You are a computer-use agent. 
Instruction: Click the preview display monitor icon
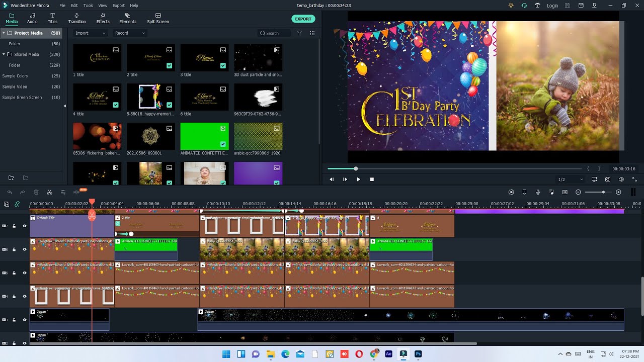click(x=594, y=179)
